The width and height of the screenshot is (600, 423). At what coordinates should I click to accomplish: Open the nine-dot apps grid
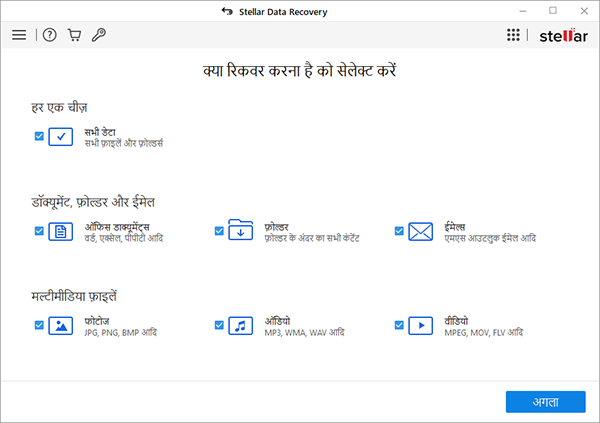(513, 35)
